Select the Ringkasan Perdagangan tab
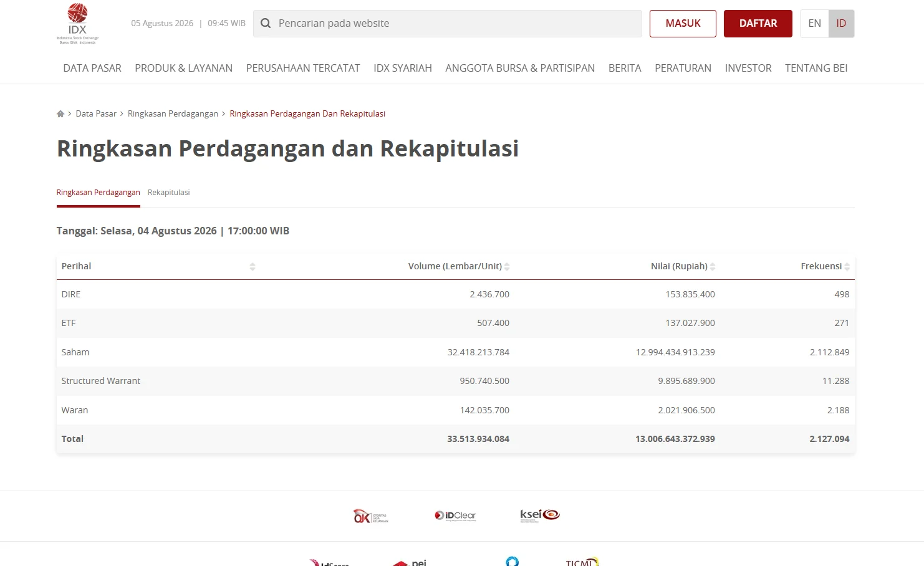924x566 pixels. (x=99, y=193)
